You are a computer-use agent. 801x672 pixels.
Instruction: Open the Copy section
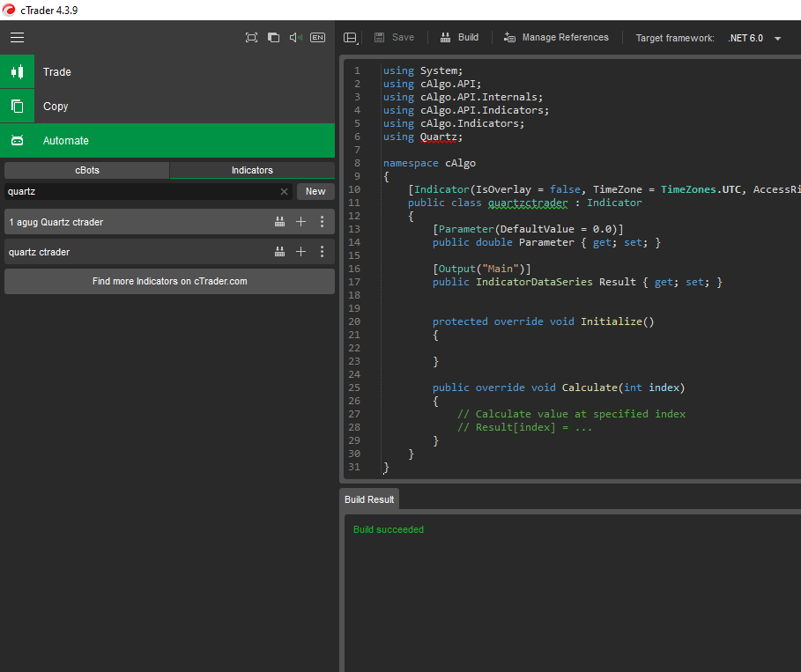[167, 107]
